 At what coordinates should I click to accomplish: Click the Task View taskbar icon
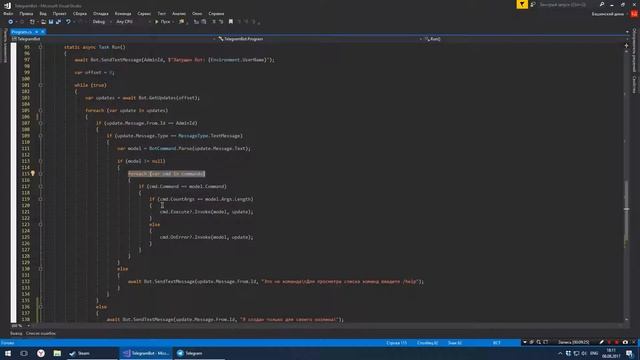point(24,353)
